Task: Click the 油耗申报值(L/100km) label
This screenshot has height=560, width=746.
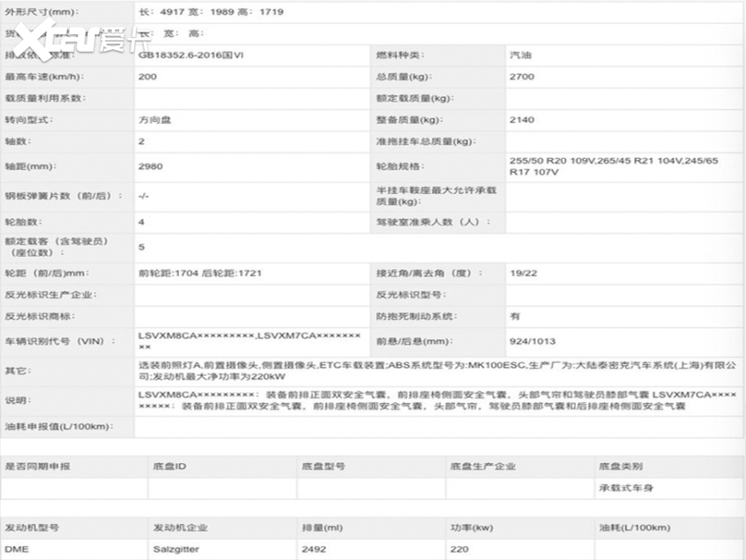Action: (x=59, y=427)
